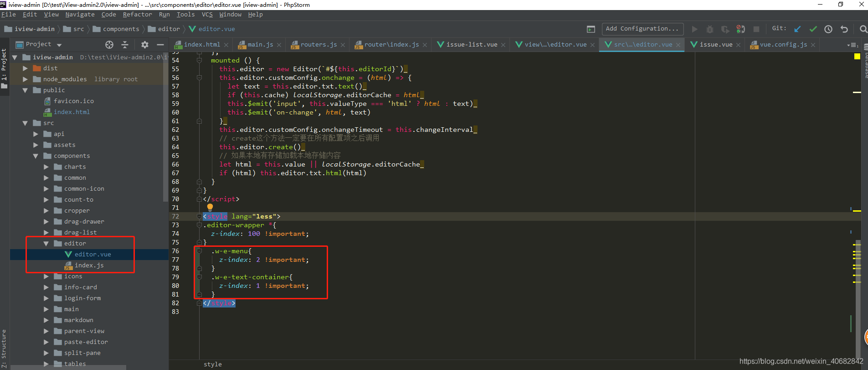Open the Project view dropdown arrow

click(59, 45)
